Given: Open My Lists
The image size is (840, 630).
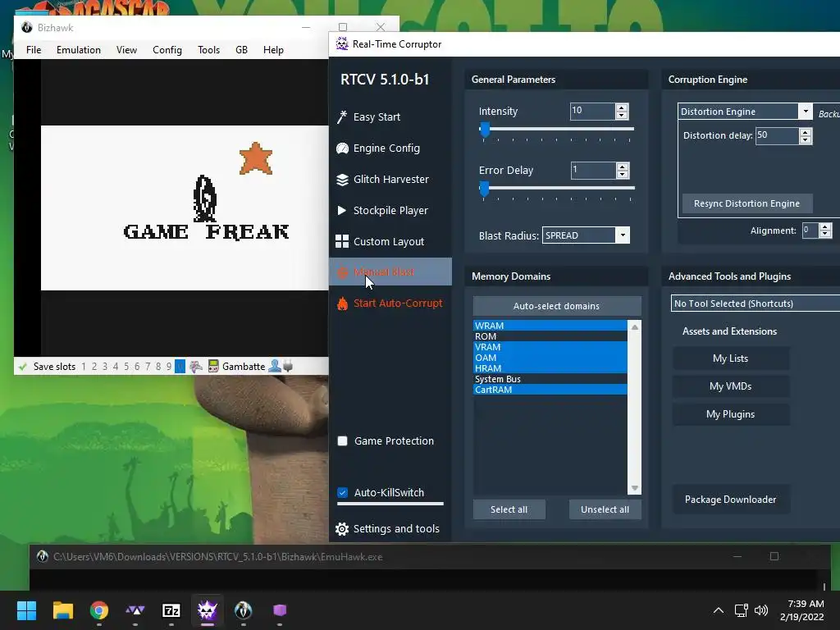Looking at the screenshot, I should 731,358.
